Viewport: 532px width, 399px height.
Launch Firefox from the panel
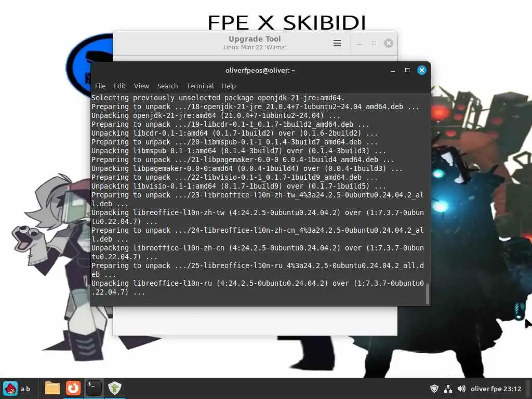click(x=73, y=389)
